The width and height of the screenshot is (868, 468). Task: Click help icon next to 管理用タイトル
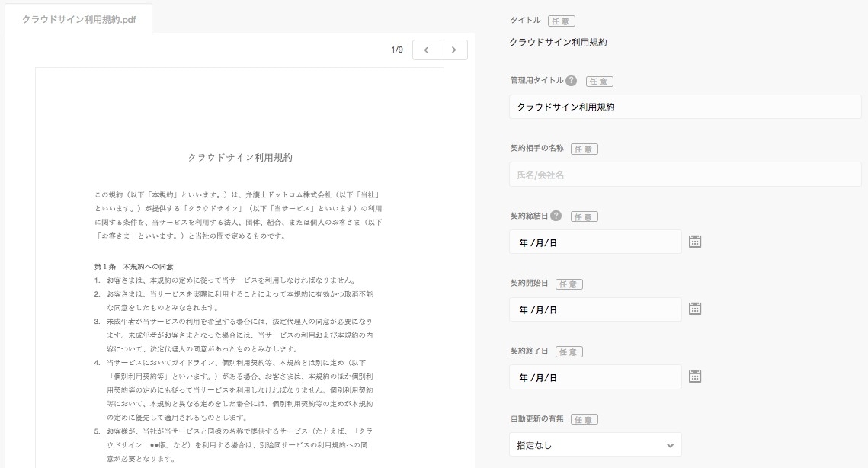tap(572, 81)
